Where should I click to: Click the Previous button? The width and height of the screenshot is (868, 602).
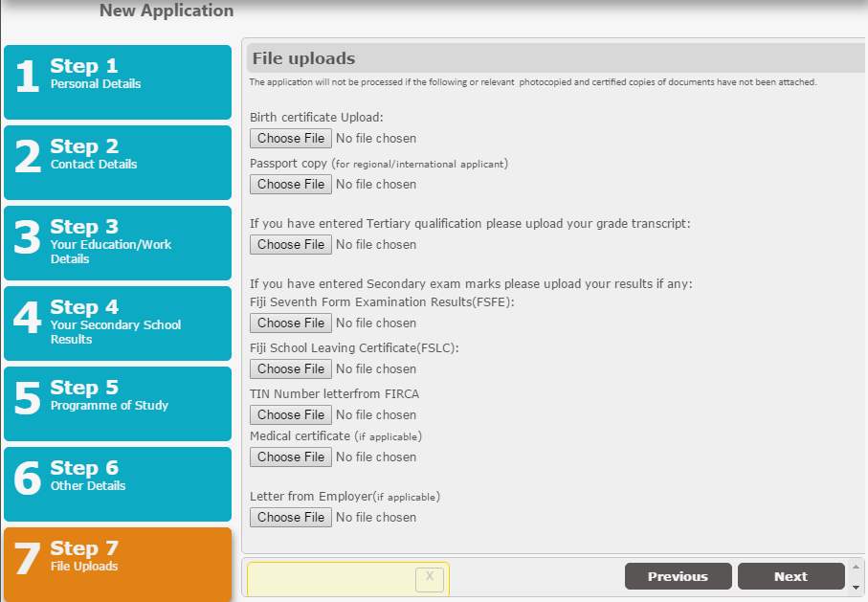[x=679, y=576]
